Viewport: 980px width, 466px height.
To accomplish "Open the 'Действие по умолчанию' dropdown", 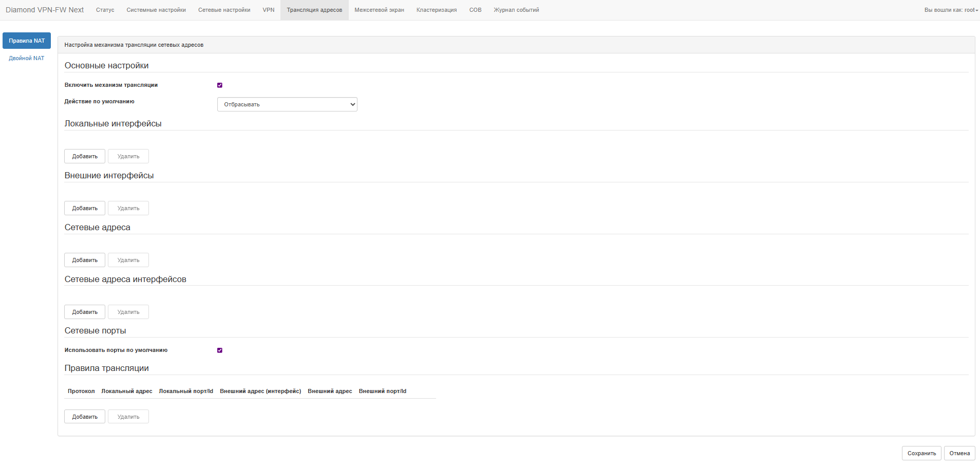I will point(287,104).
